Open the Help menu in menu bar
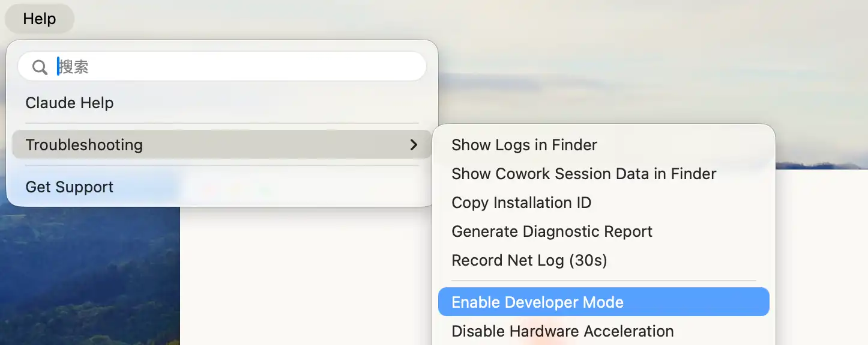Screen dimensions: 868x345 [40, 19]
